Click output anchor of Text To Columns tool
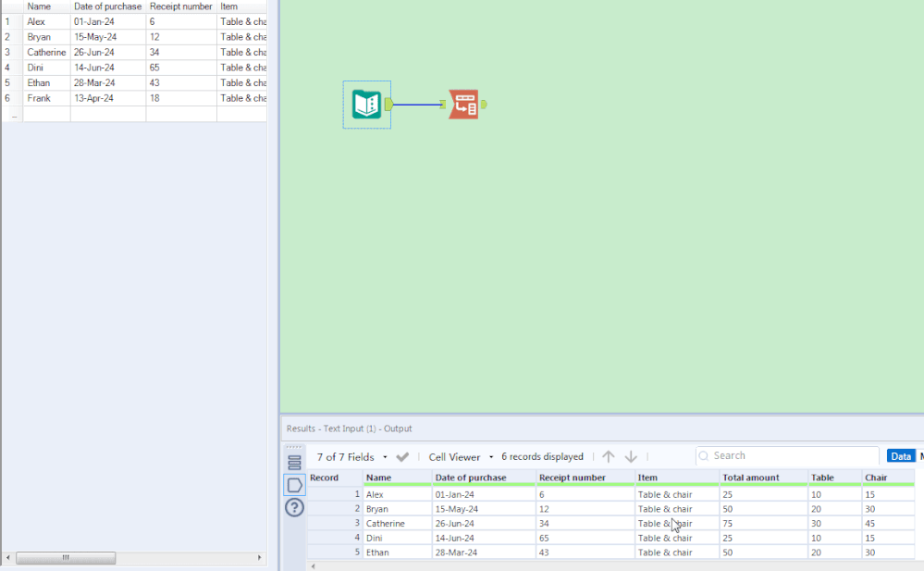Viewport: 924px width, 571px height. (484, 105)
